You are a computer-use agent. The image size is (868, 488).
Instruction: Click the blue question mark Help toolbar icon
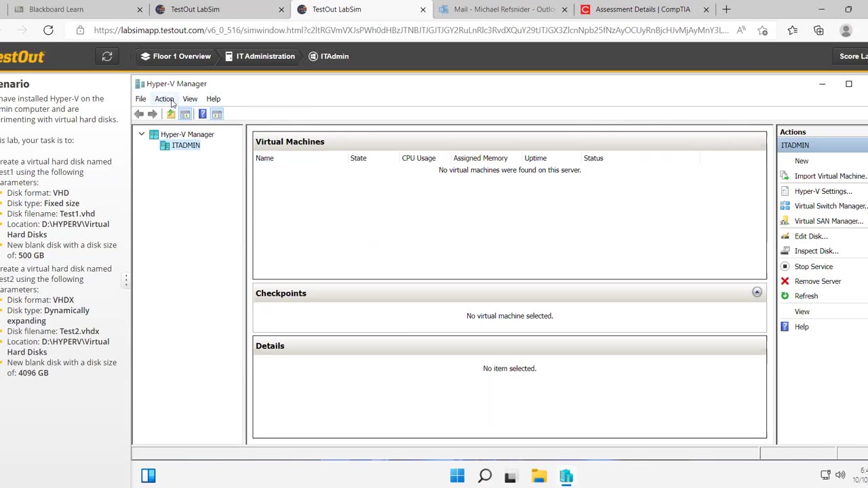click(202, 114)
